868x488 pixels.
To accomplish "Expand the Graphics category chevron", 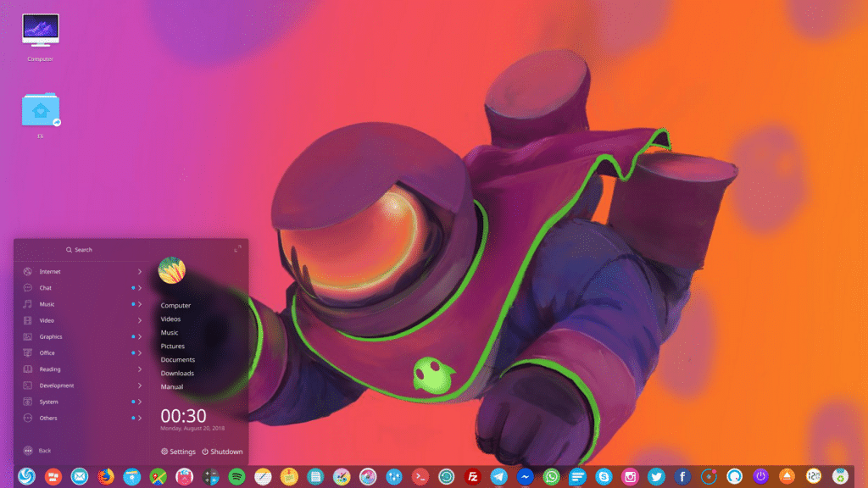I will pos(140,336).
